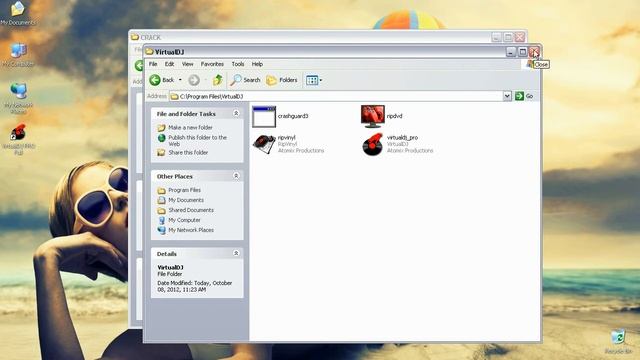
Task: Open the Help menu
Action: click(x=257, y=64)
